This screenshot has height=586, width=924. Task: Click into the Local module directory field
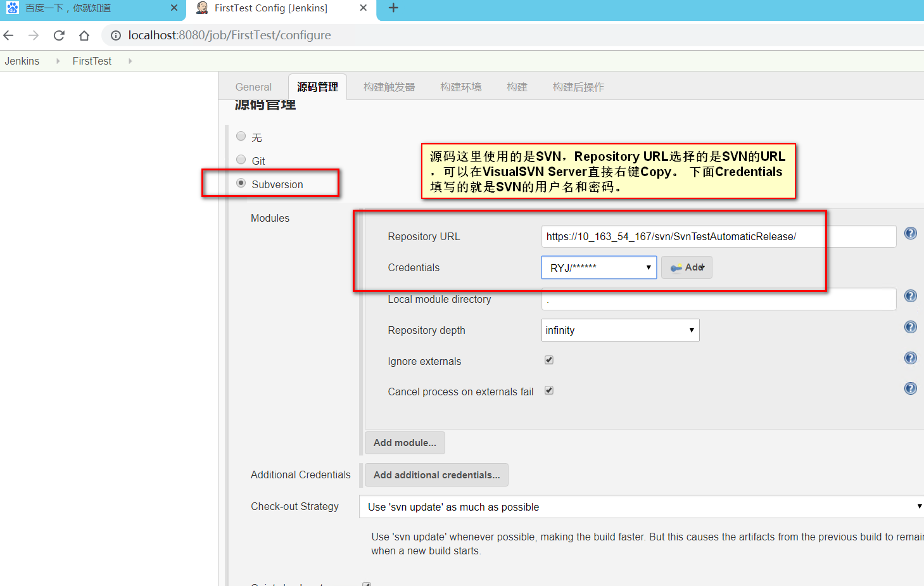719,299
